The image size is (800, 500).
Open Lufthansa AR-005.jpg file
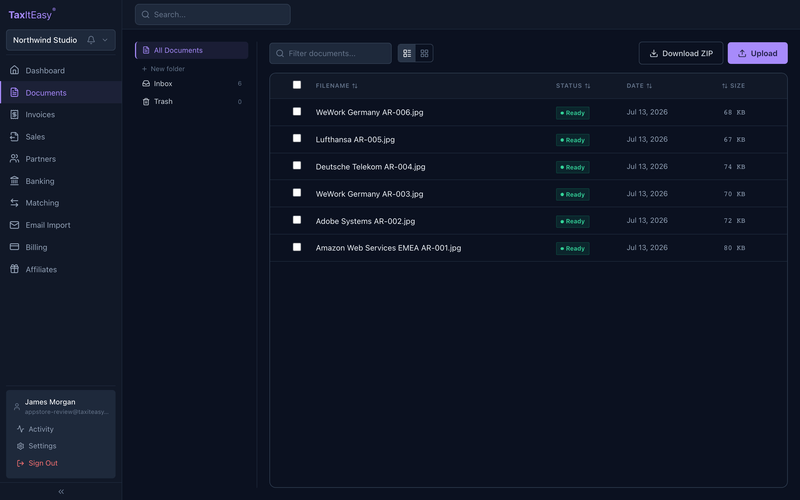tap(355, 139)
